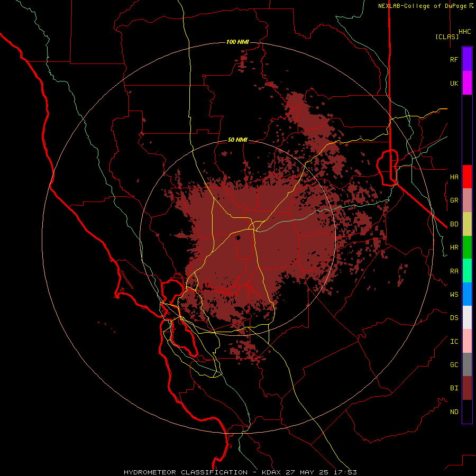Image resolution: width=476 pixels, height=476 pixels.
Task: Click the blue WS legend swatch
Action: click(467, 294)
